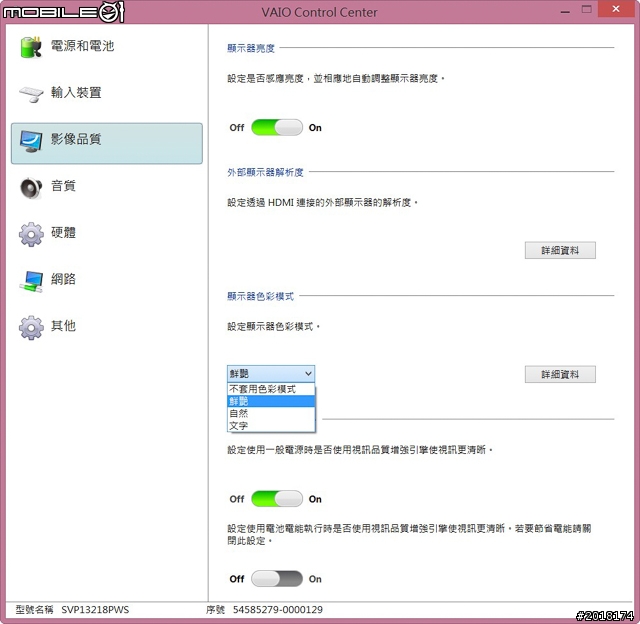Choose 自然 option in the dropdown list
This screenshot has height=624, width=640.
(271, 413)
